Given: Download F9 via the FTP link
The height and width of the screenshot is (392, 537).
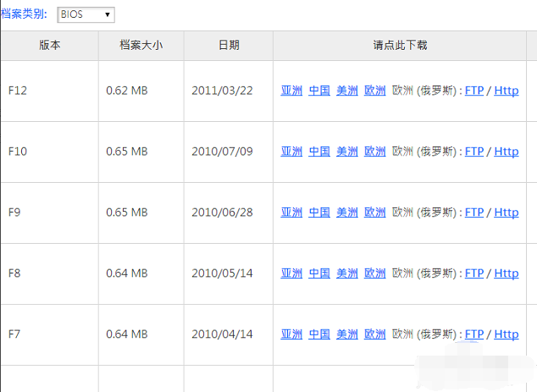Looking at the screenshot, I should [474, 213].
